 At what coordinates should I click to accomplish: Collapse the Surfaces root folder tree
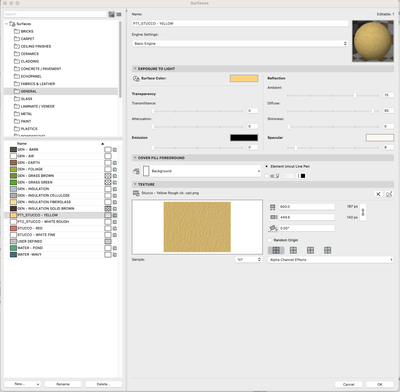(x=6, y=24)
